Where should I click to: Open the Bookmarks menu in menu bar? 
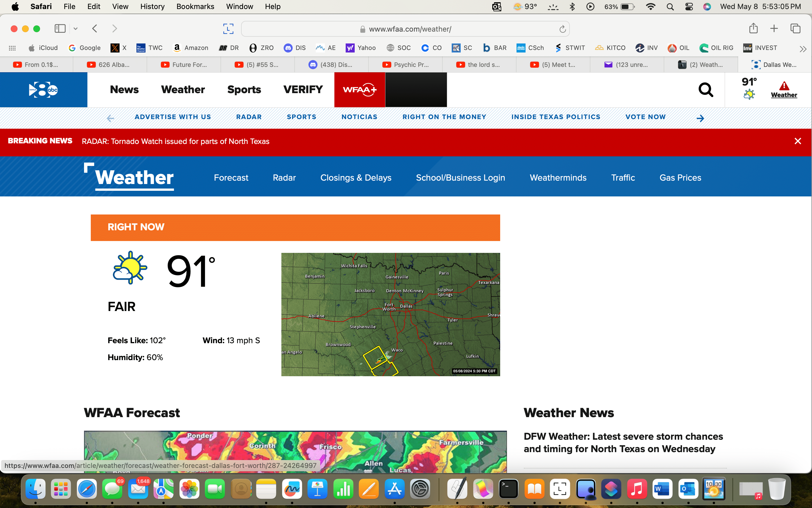coord(195,6)
